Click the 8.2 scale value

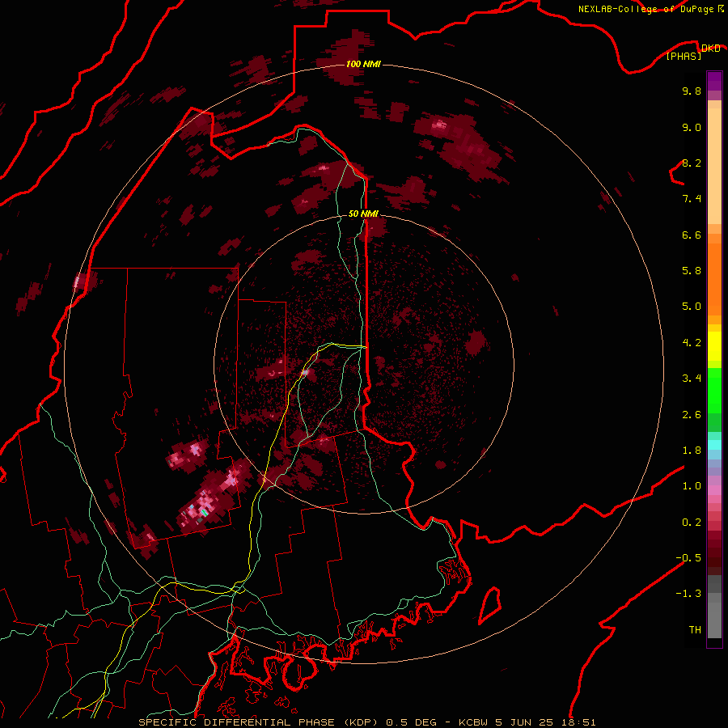click(x=692, y=163)
